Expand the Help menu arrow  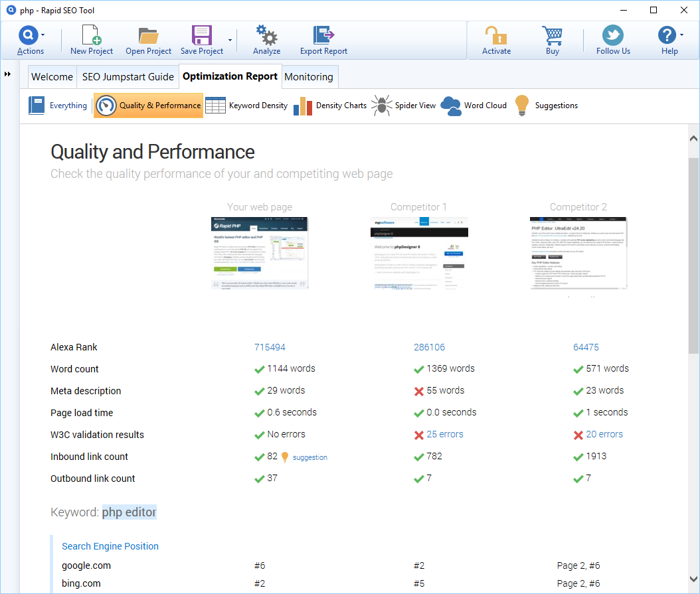(x=681, y=35)
